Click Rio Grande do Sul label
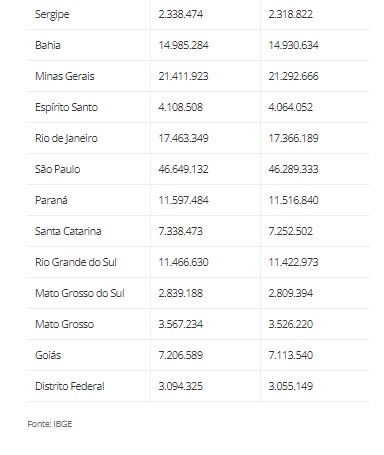 coord(76,262)
